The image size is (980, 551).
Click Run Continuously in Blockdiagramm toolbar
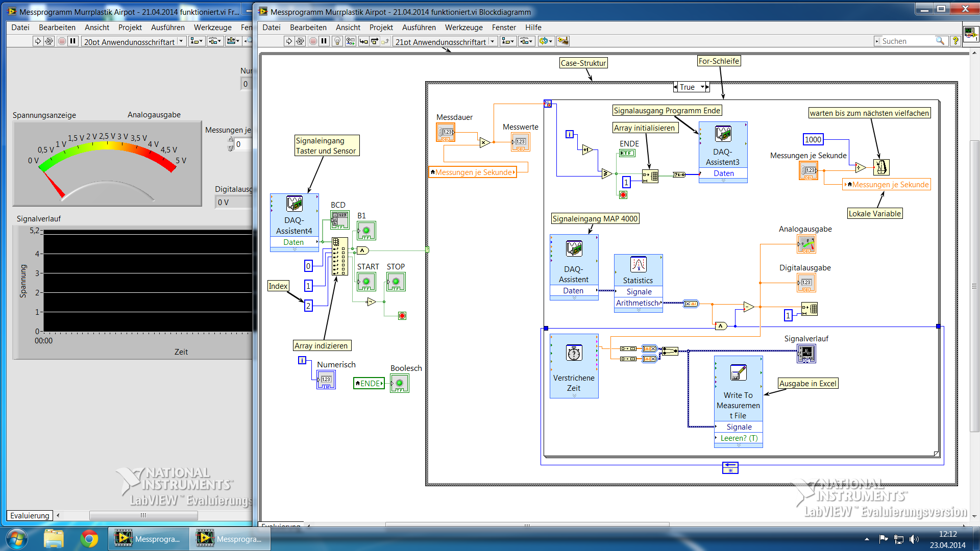tap(301, 41)
